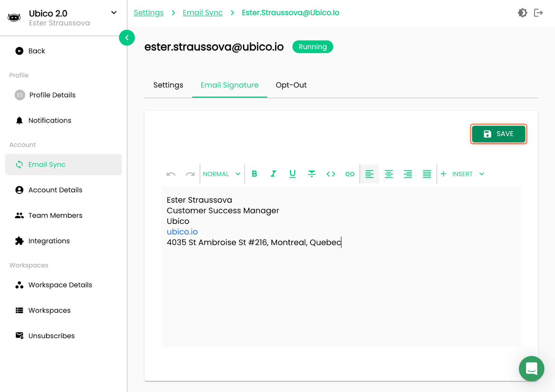The height and width of the screenshot is (392, 555).
Task: Open the INSERT dropdown menu
Action: click(x=462, y=174)
